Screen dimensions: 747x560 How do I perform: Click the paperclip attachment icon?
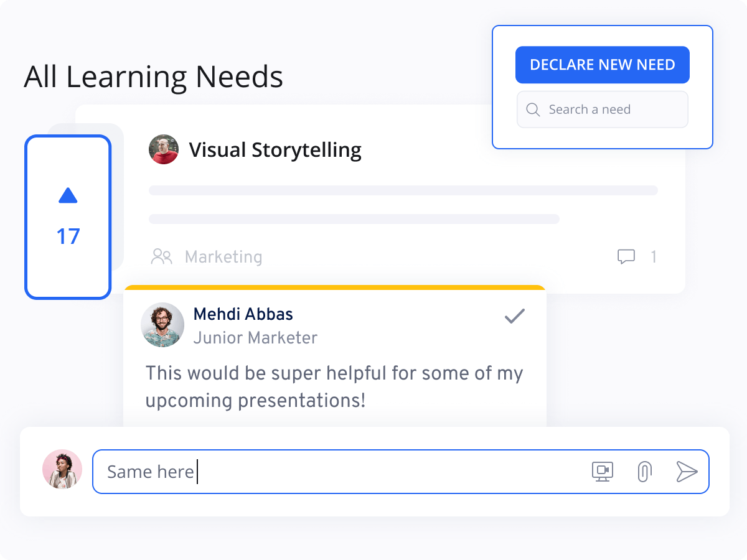[x=644, y=472]
